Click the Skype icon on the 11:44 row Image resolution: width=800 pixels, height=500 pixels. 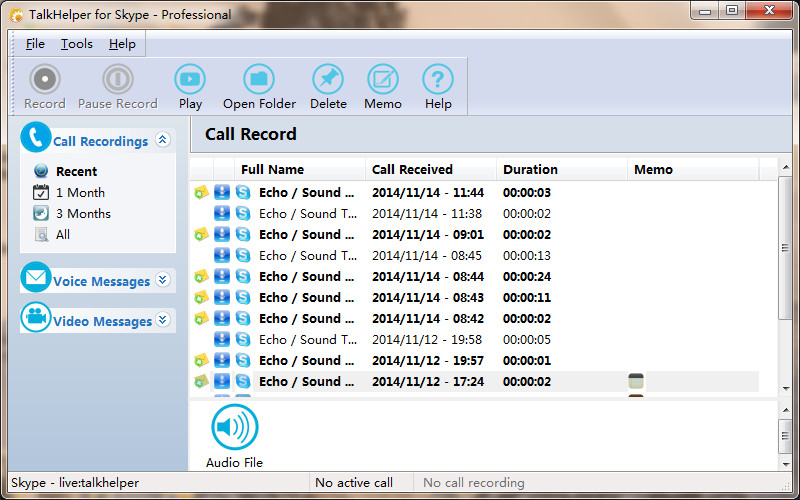tap(243, 192)
